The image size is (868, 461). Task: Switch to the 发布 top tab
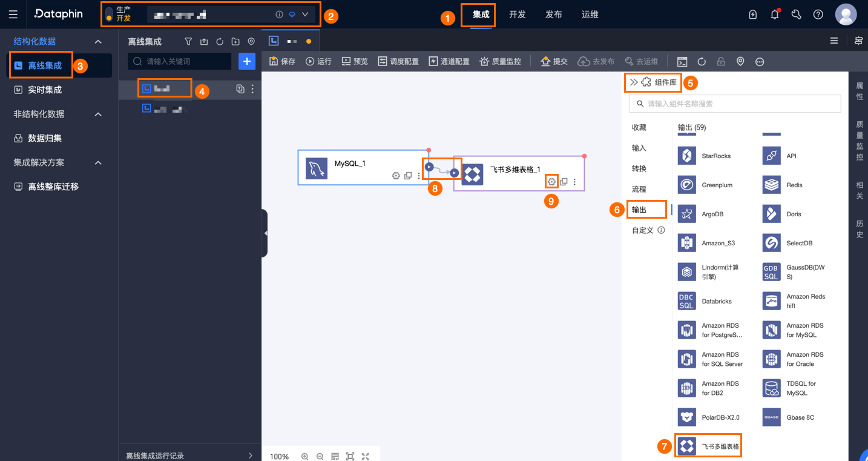point(554,15)
